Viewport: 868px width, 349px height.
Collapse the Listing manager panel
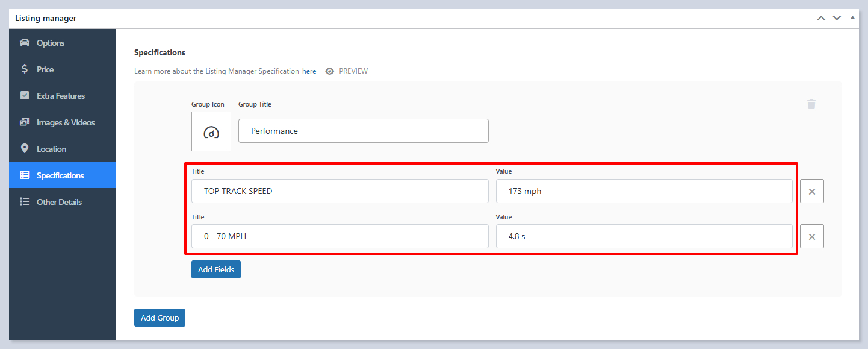pos(852,18)
